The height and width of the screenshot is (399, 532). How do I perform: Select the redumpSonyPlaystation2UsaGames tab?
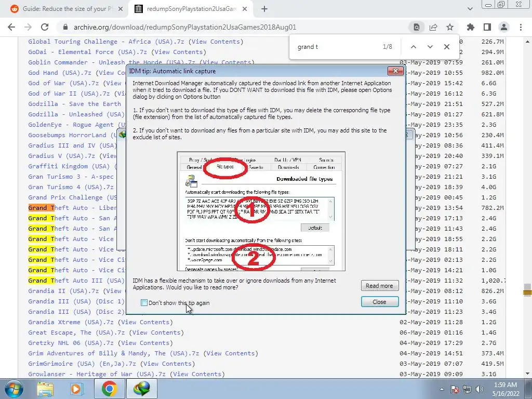[191, 9]
